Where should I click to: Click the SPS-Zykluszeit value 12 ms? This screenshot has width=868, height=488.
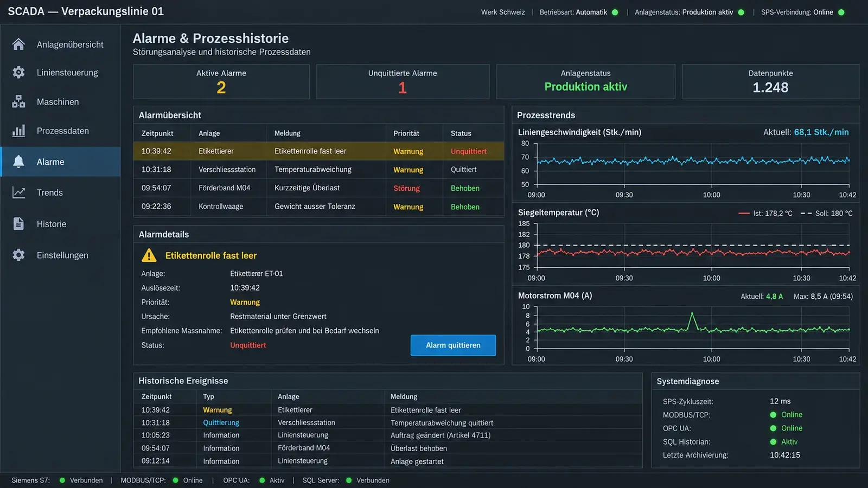tap(780, 401)
